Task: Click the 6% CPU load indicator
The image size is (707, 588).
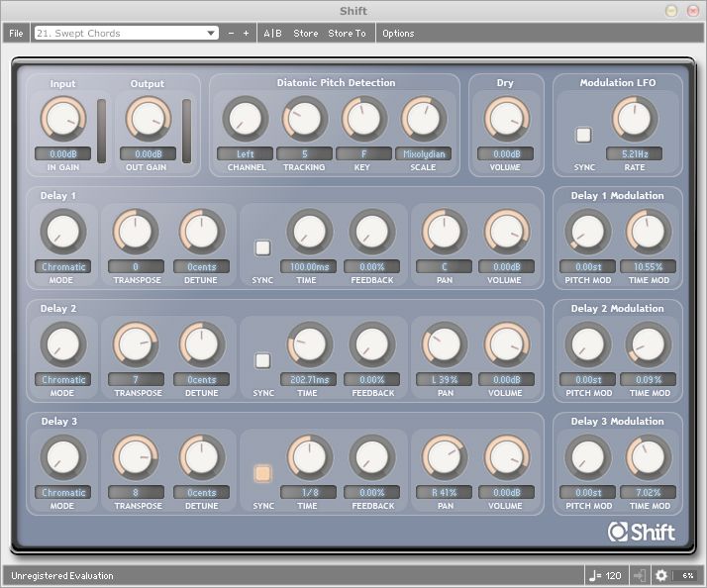Action: (x=687, y=575)
